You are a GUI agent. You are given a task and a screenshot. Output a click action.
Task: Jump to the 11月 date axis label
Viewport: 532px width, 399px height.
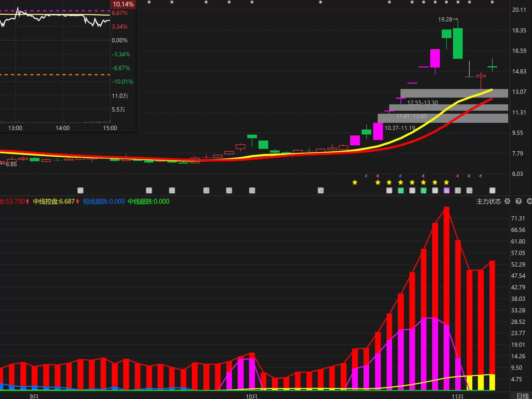[458, 396]
